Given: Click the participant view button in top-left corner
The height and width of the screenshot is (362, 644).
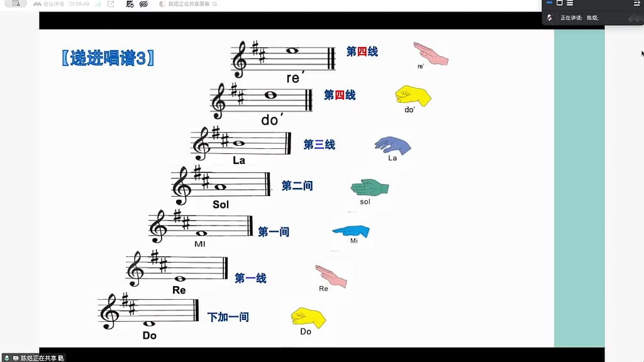Looking at the screenshot, I should click(x=16, y=4).
